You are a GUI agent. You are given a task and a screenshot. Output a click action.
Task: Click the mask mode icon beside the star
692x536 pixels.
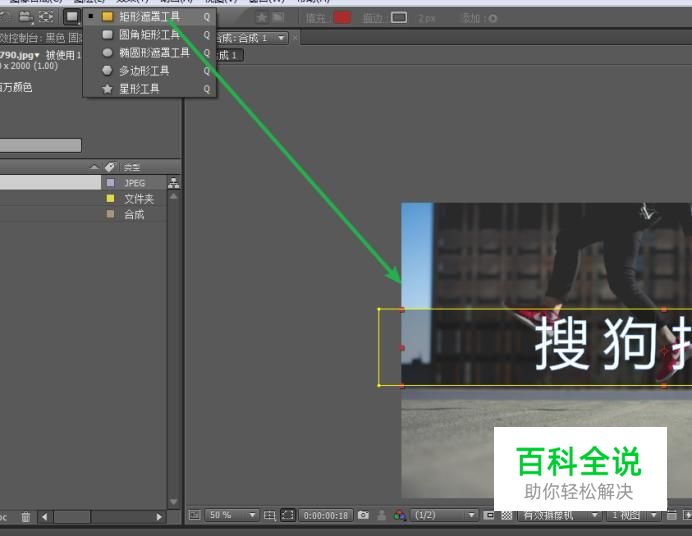tap(278, 18)
